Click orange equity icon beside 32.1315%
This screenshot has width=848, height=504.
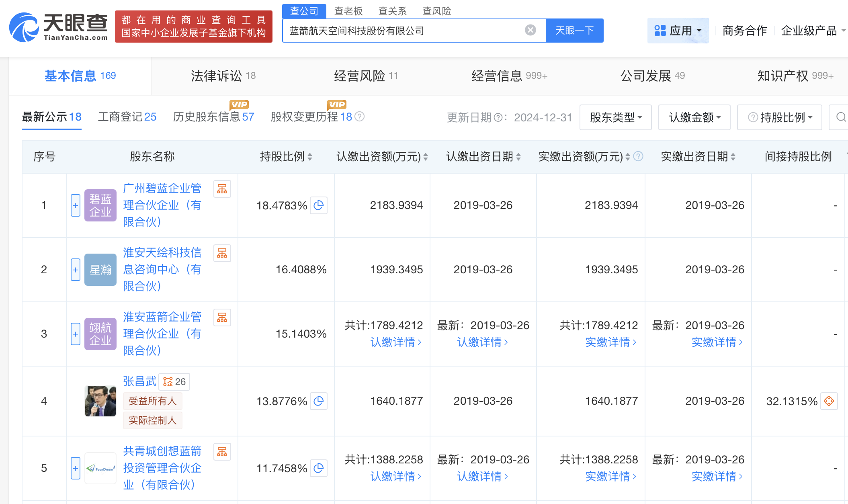tap(830, 401)
